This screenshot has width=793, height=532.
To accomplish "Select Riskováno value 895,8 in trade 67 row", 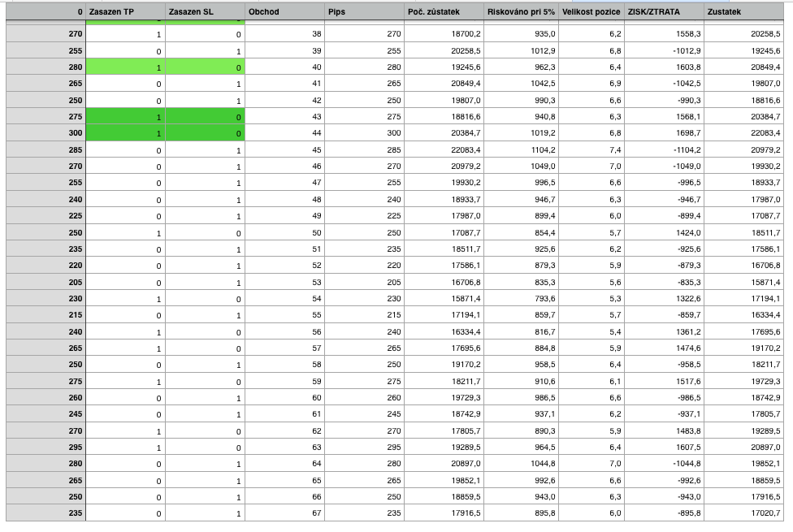I will 521,513.
